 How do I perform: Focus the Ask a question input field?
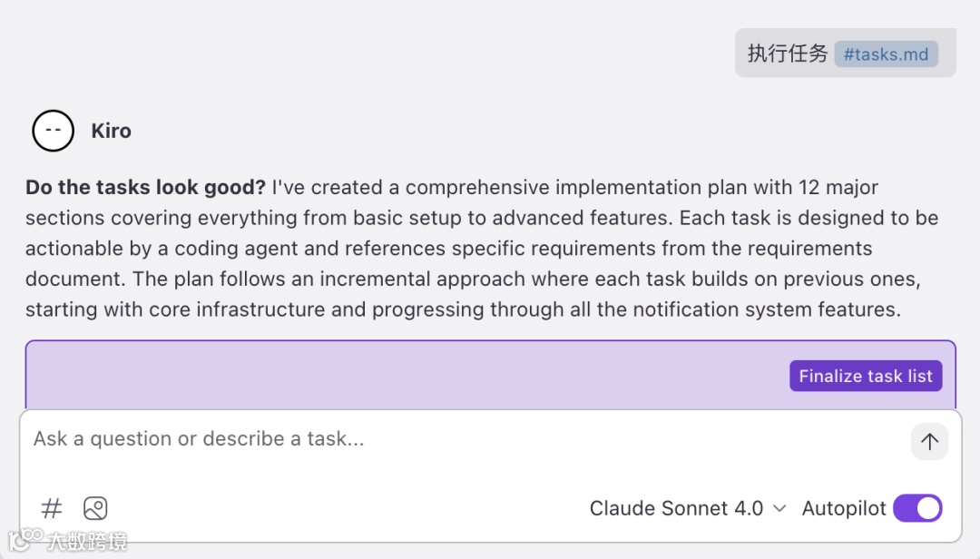(x=454, y=439)
